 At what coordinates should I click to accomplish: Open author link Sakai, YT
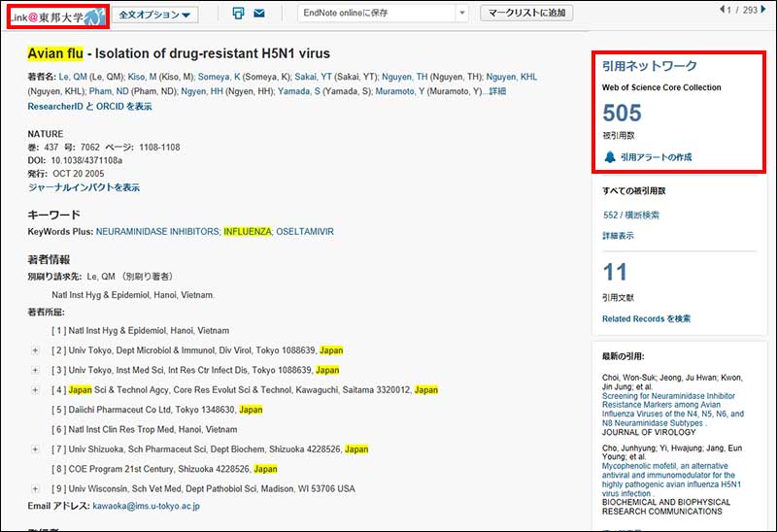[313, 77]
